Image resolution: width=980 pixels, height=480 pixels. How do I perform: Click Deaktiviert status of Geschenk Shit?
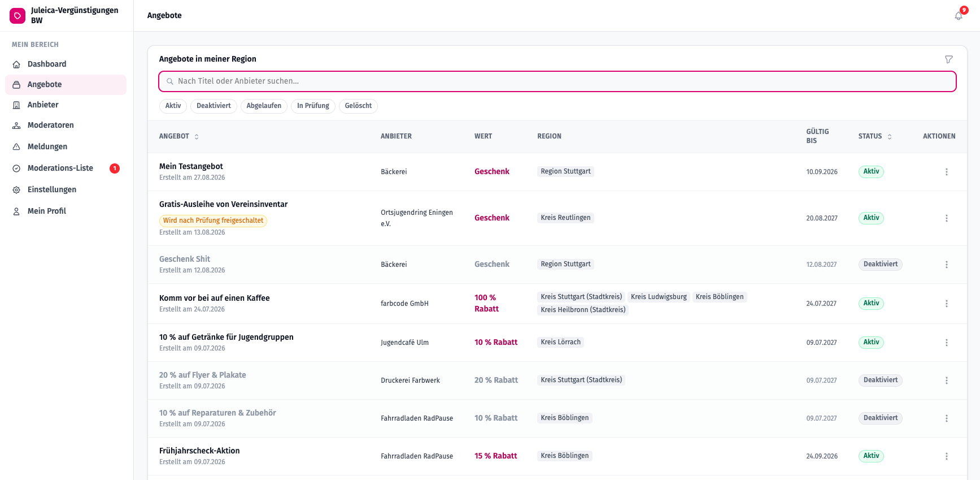click(x=880, y=265)
